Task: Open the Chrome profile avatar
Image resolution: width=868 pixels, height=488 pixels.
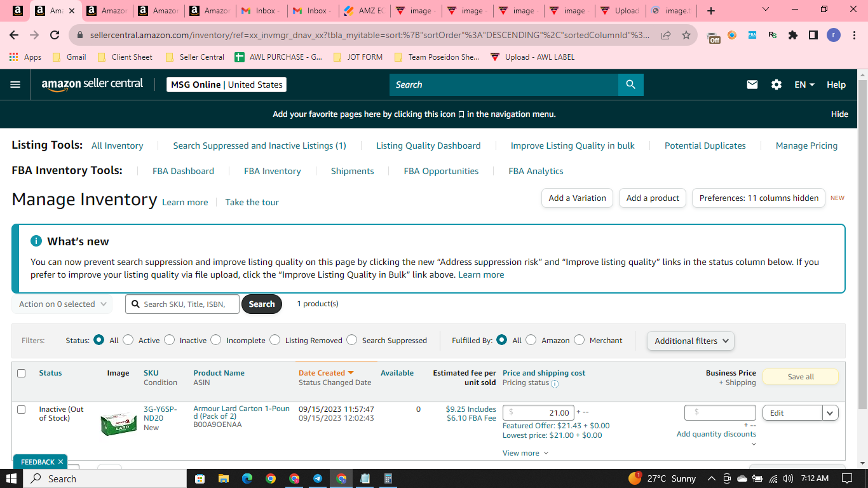Action: click(x=834, y=35)
